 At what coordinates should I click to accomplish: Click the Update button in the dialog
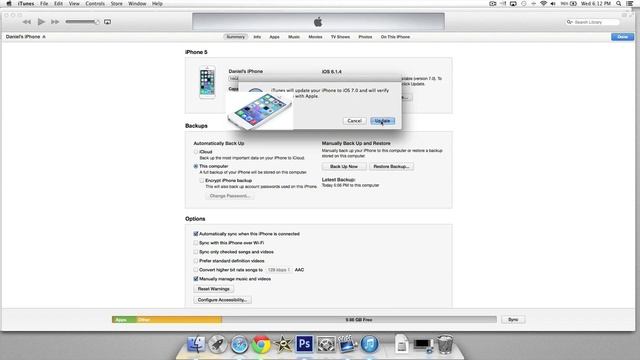pos(382,121)
